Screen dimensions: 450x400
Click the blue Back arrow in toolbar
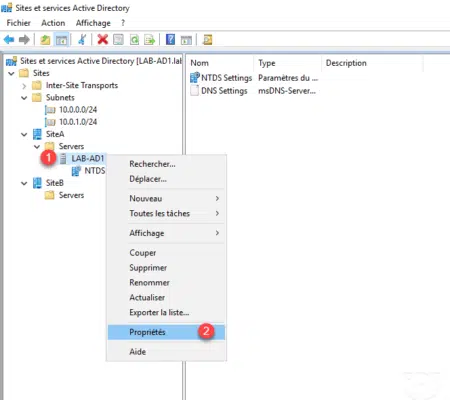click(9, 40)
